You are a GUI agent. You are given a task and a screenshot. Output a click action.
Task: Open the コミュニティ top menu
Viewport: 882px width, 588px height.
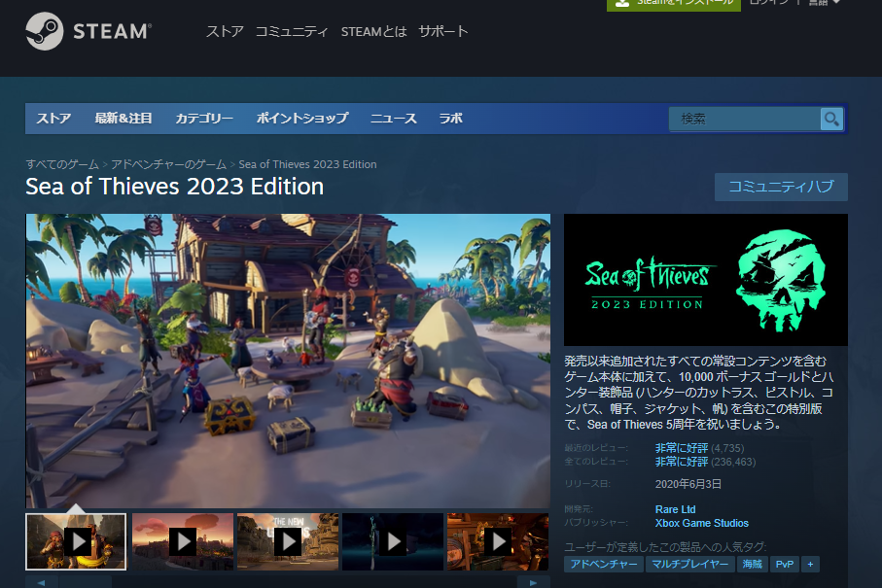click(292, 31)
